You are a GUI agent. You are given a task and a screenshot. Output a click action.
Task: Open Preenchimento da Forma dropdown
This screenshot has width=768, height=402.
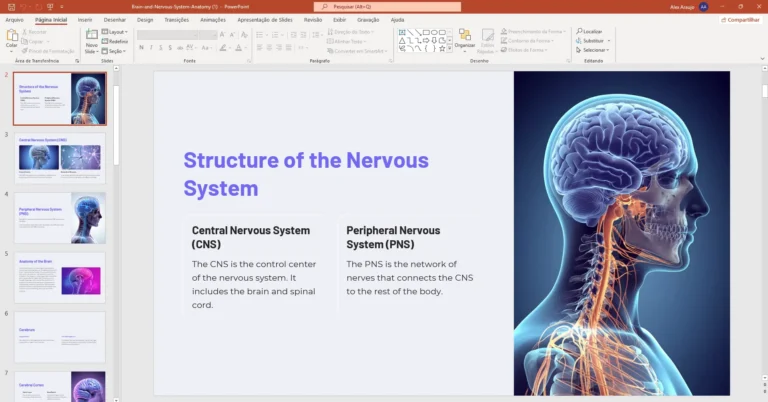(533, 31)
